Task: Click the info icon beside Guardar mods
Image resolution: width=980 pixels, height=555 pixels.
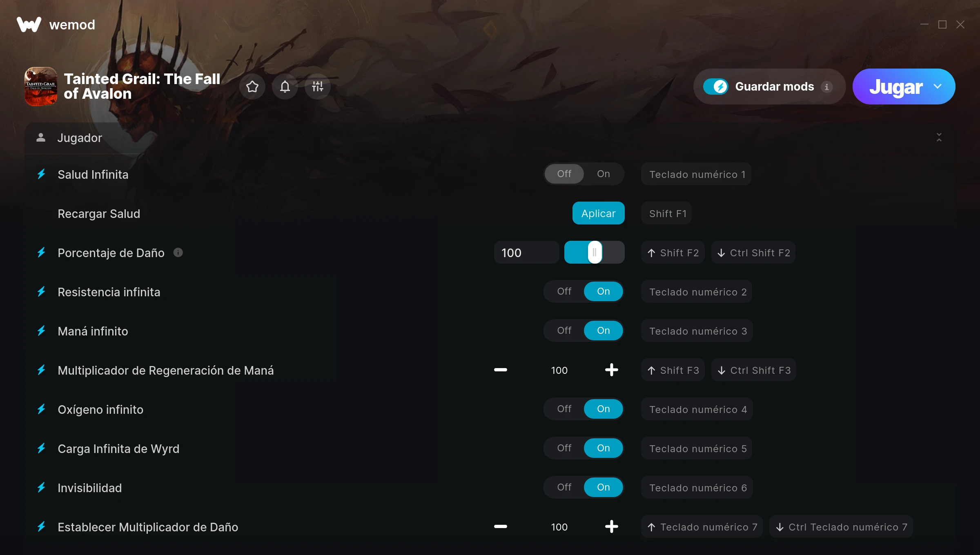Action: 827,87
